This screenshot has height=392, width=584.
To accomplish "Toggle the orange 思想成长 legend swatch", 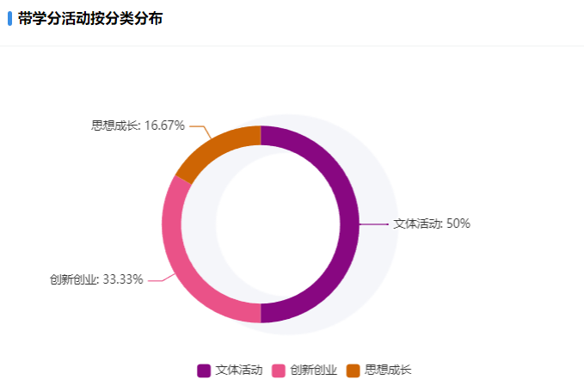I will pyautogui.click(x=353, y=371).
